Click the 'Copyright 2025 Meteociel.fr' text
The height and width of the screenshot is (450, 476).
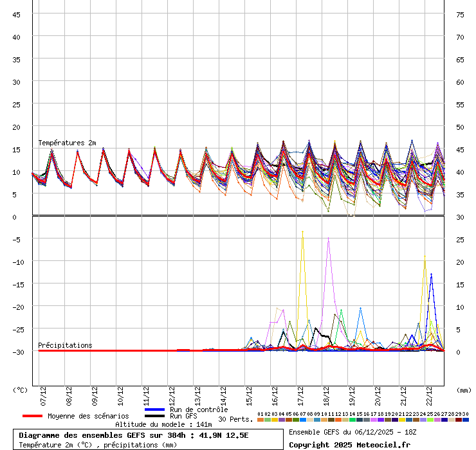coord(349,445)
